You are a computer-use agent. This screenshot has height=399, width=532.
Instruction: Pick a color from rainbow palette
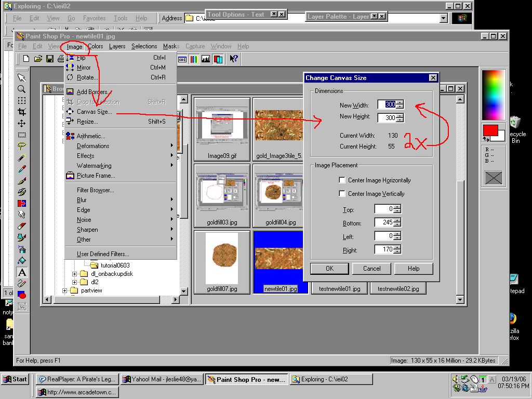[x=494, y=95]
